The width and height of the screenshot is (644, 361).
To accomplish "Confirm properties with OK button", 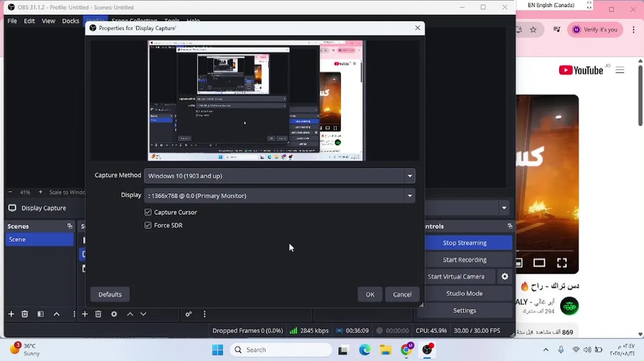I will [370, 294].
